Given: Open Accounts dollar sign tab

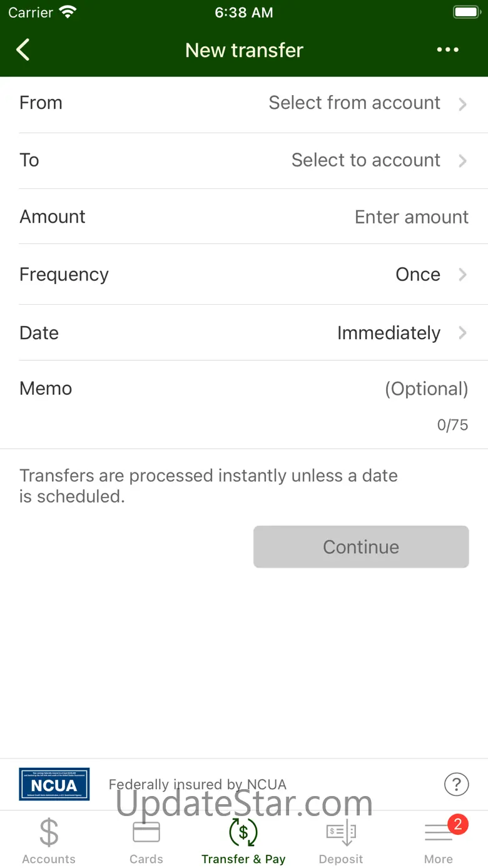Looking at the screenshot, I should coord(49,840).
